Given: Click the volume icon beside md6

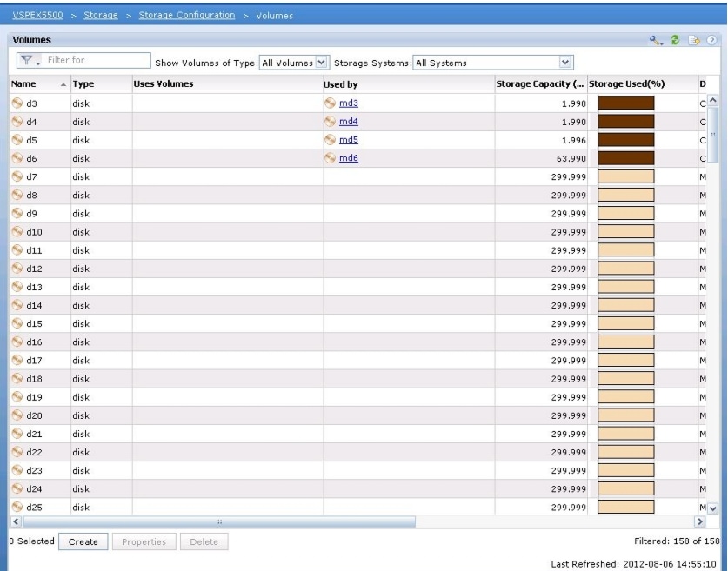Looking at the screenshot, I should click(x=330, y=158).
